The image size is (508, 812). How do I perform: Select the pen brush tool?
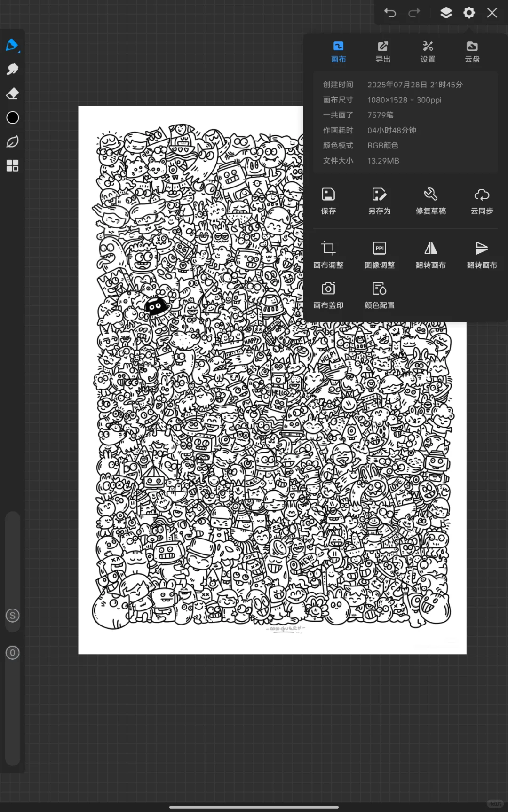12,45
